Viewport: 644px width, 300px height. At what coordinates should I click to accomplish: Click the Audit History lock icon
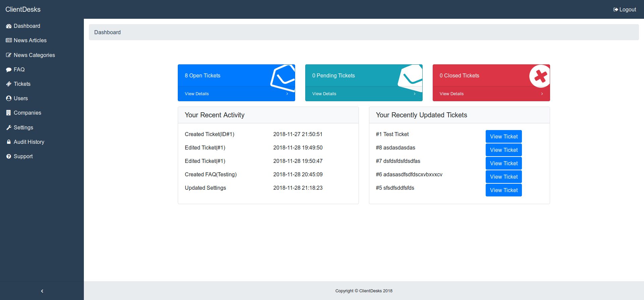point(9,142)
